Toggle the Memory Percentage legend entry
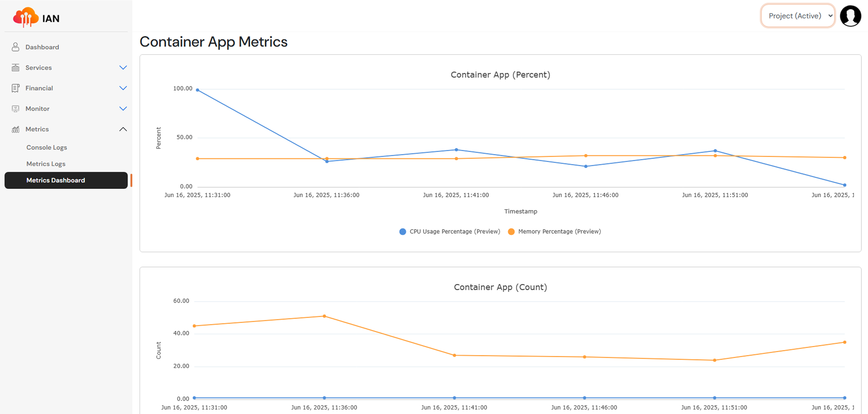 tap(560, 231)
